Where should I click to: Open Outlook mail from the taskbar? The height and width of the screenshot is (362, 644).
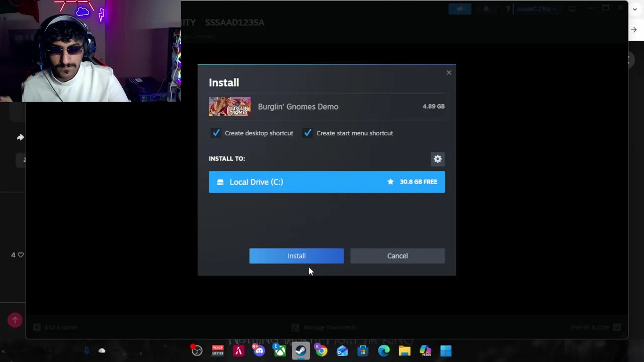[x=342, y=350]
